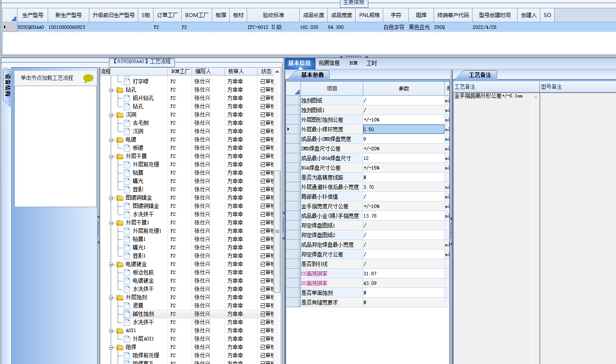Click the 外层通道补偿后最小宽度 value 3.70
Screen dimensions: 616x364
(x=403, y=187)
